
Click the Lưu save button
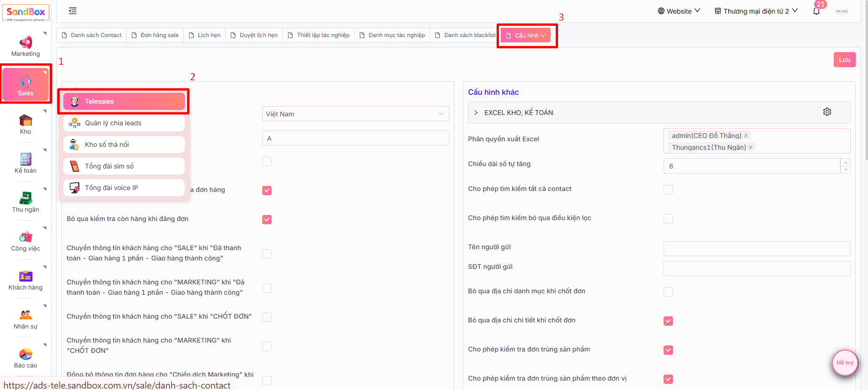[x=844, y=60]
